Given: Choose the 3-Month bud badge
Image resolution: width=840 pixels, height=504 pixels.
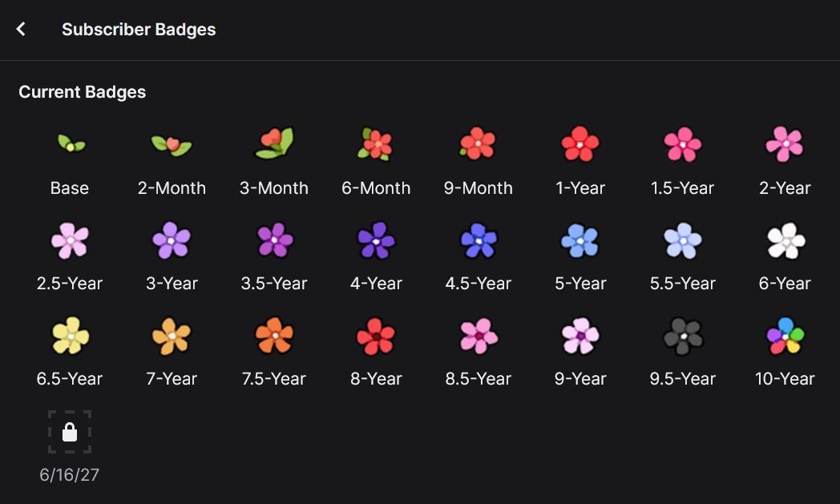Looking at the screenshot, I should [275, 143].
